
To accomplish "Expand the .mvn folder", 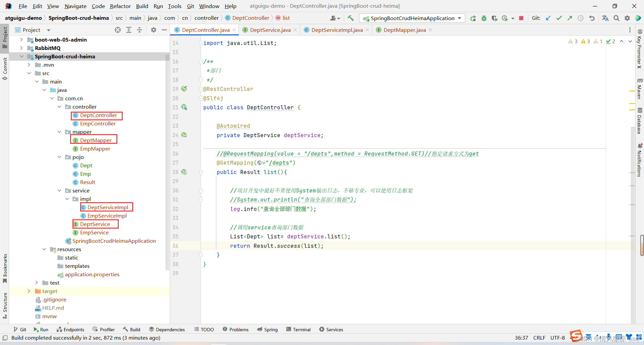I will [x=29, y=65].
